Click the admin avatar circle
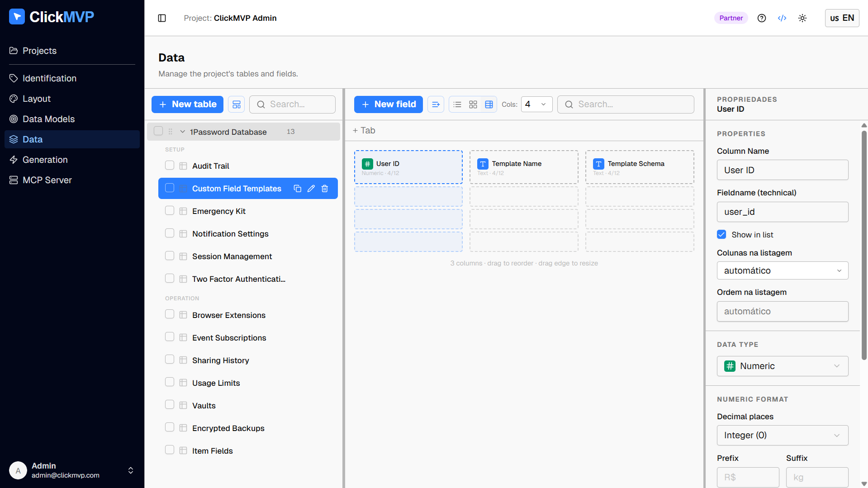Viewport: 868px width, 488px height. click(x=18, y=470)
